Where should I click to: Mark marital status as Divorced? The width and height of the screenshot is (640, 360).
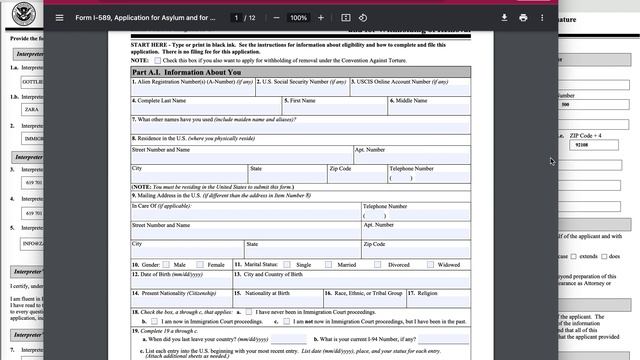[378, 264]
